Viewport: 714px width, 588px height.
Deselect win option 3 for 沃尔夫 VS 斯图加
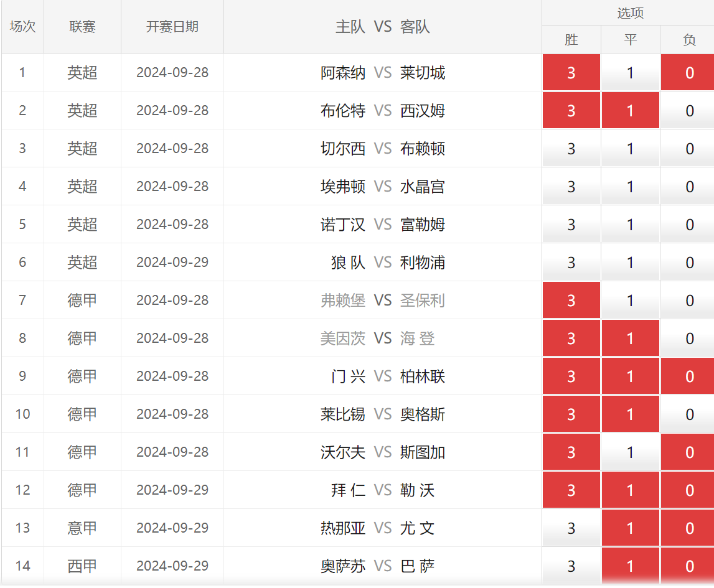click(571, 452)
